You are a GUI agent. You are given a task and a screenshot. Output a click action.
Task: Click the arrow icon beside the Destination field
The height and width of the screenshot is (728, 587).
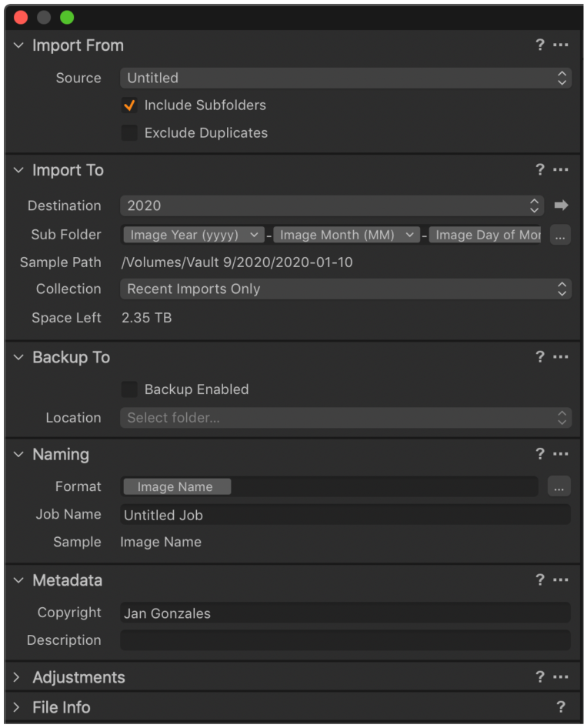561,205
